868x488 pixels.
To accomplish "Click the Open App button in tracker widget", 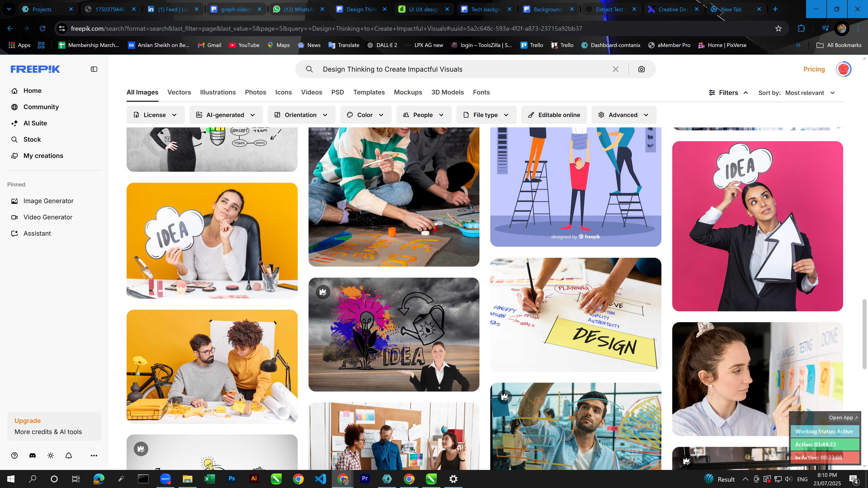I will pyautogui.click(x=843, y=417).
